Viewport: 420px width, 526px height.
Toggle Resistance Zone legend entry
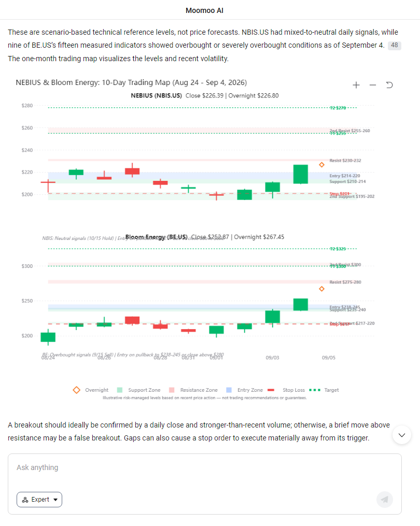point(193,390)
